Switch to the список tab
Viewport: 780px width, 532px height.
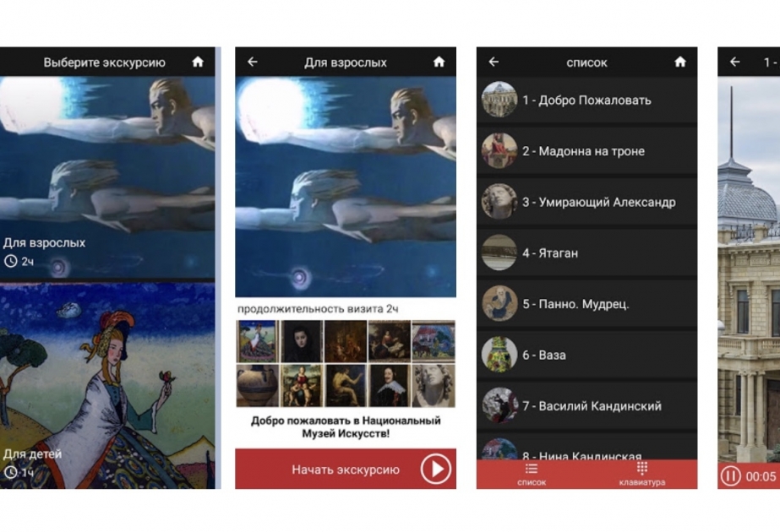(x=532, y=475)
